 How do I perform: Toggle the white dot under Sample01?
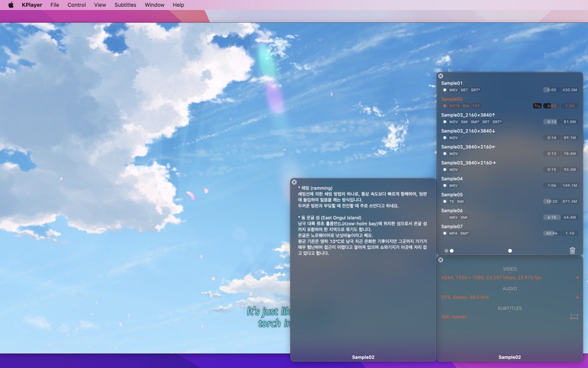445,90
